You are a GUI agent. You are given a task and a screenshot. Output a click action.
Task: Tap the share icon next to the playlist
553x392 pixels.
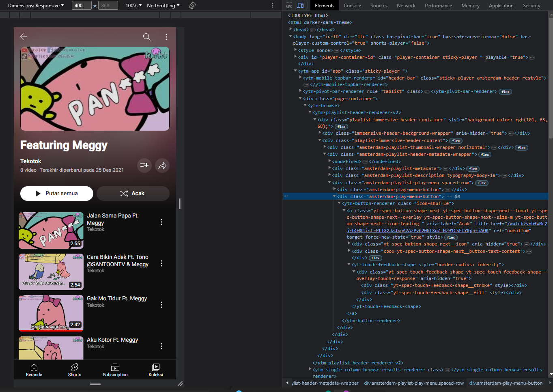[x=162, y=166]
